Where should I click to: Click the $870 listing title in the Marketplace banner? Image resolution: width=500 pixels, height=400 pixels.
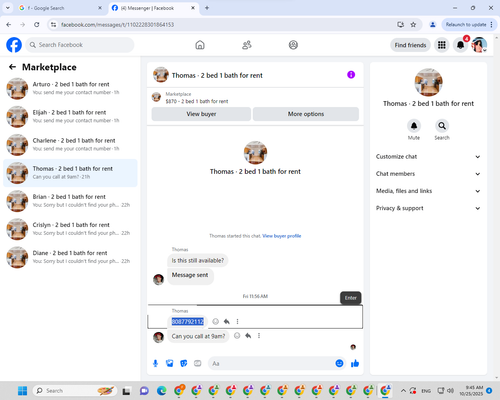(x=197, y=101)
